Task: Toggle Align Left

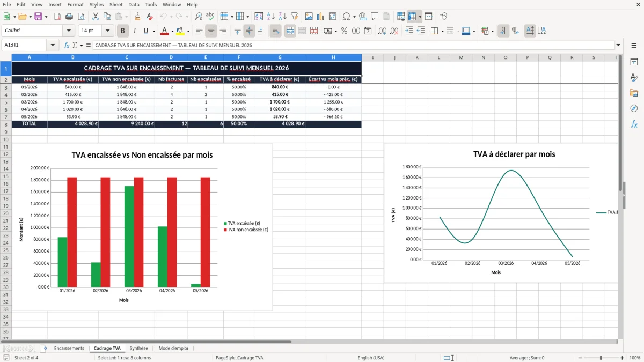Action: point(200,31)
